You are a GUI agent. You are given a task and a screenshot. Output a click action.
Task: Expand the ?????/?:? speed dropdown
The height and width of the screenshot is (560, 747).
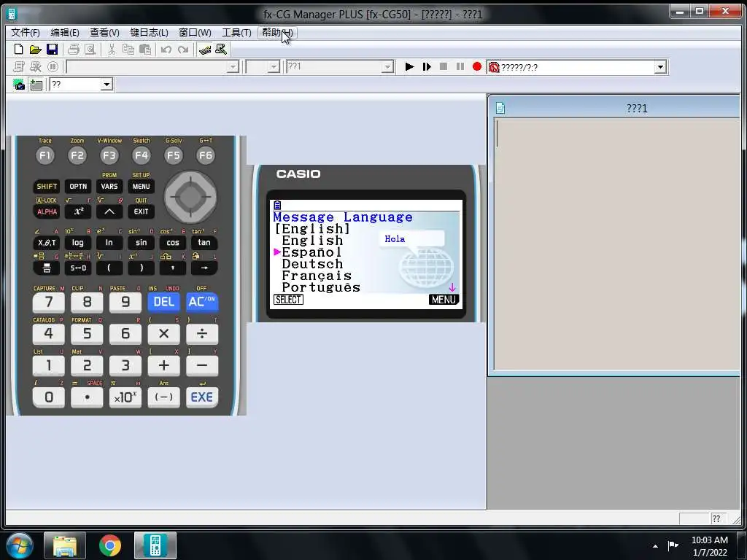tap(659, 67)
